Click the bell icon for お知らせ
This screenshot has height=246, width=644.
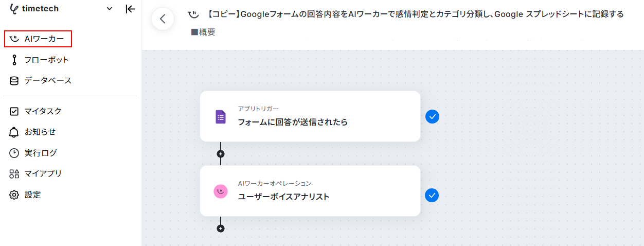[14, 132]
